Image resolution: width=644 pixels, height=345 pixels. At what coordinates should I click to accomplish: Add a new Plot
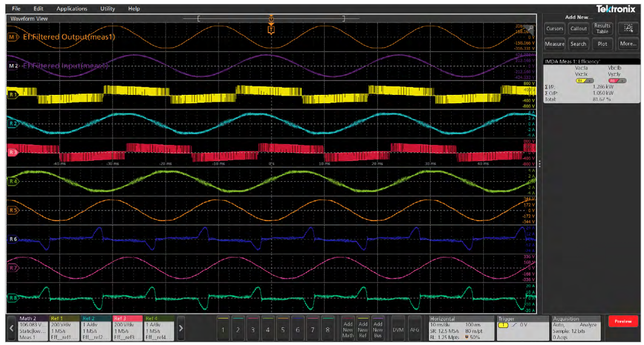602,44
